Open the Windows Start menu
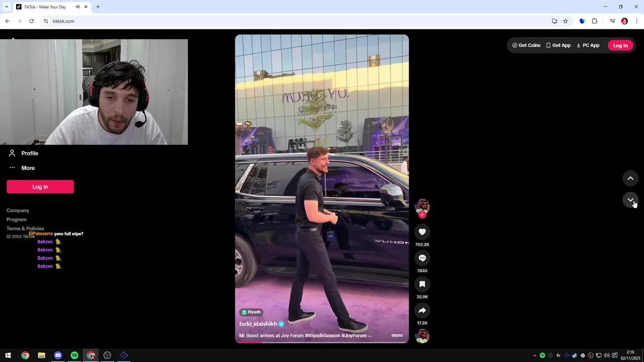 tap(8, 355)
